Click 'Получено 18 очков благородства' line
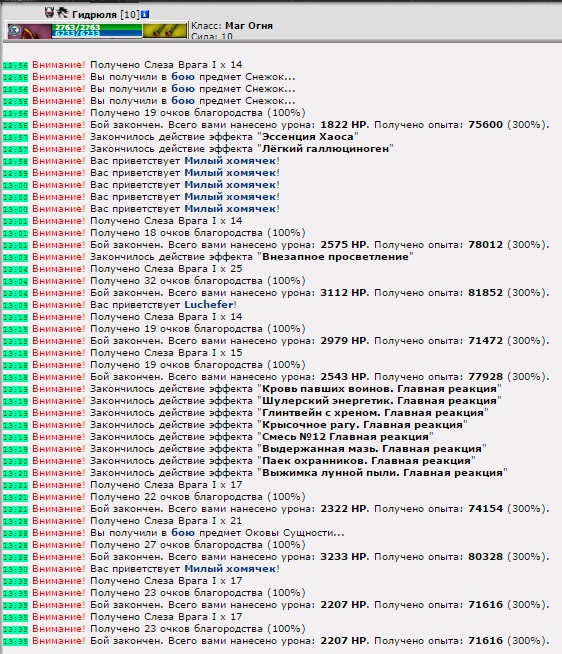This screenshot has width=562, height=654. point(198,233)
